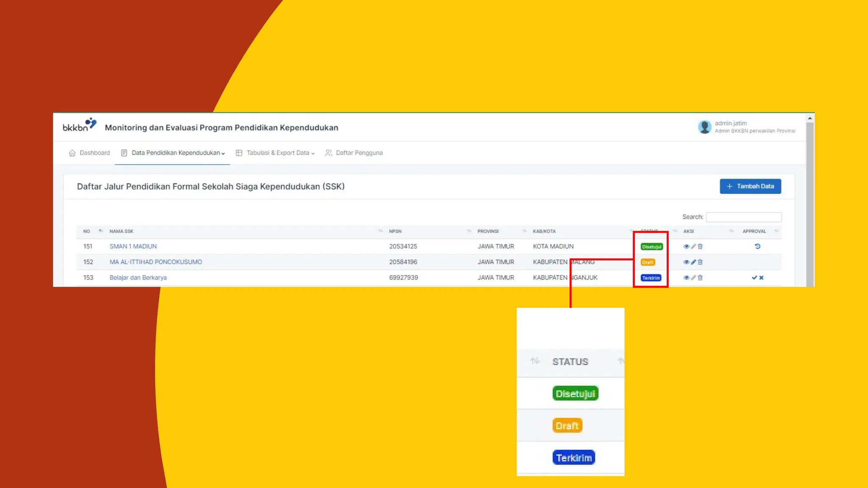This screenshot has width=868, height=488.
Task: Approve Belajar dan Berkarya with checkmark
Action: tap(754, 278)
